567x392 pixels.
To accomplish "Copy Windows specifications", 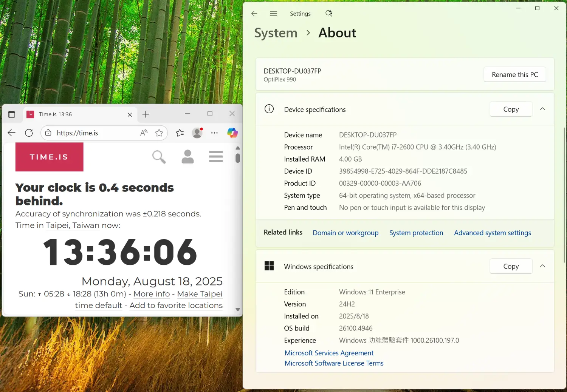I will [511, 266].
